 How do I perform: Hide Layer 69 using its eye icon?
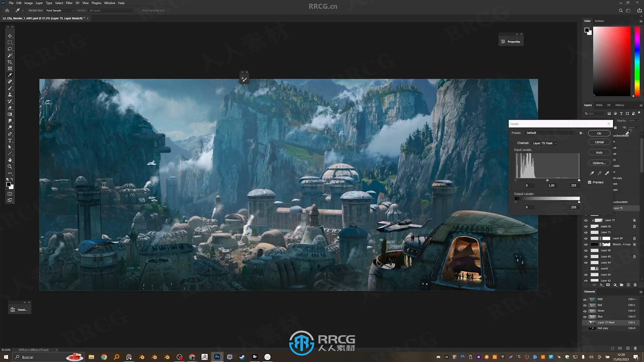point(586,239)
